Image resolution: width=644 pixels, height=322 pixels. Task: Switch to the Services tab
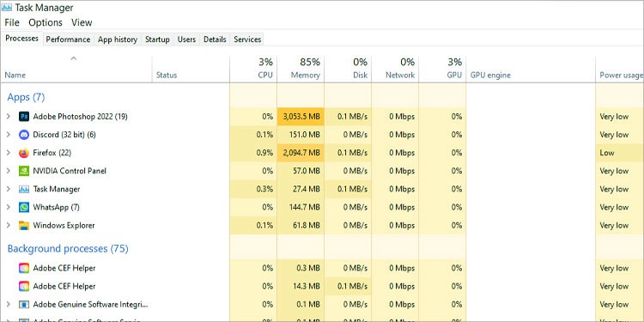coord(247,39)
